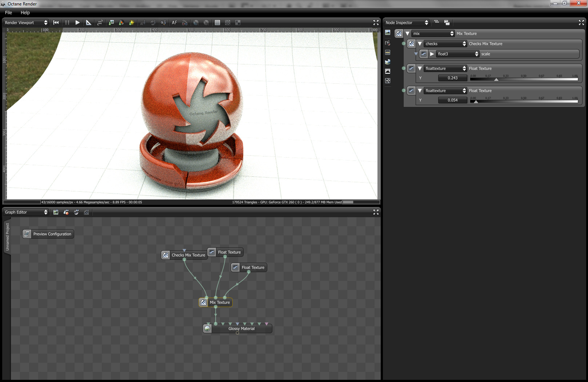Click the blue cylinder environment icon in sidebar
The image size is (588, 382).
(x=388, y=62)
